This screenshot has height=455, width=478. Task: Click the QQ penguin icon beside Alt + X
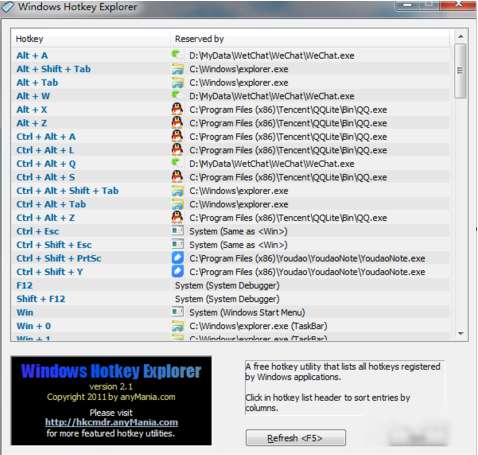pos(177,109)
